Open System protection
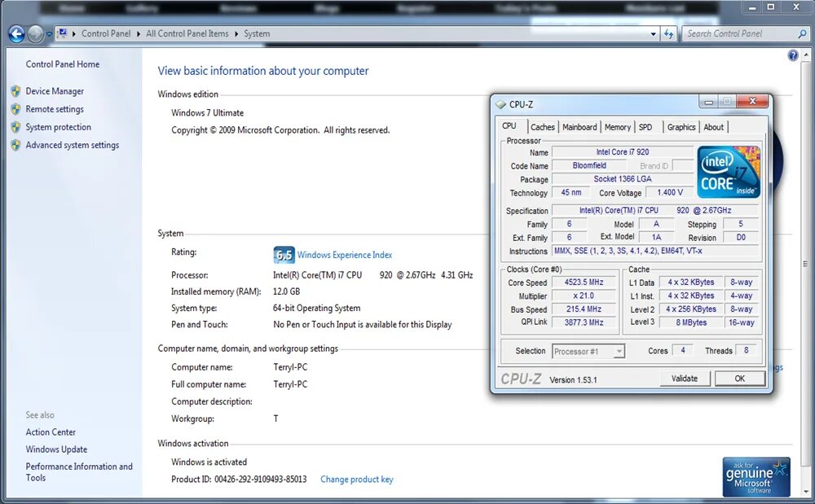The image size is (815, 504). pos(58,127)
